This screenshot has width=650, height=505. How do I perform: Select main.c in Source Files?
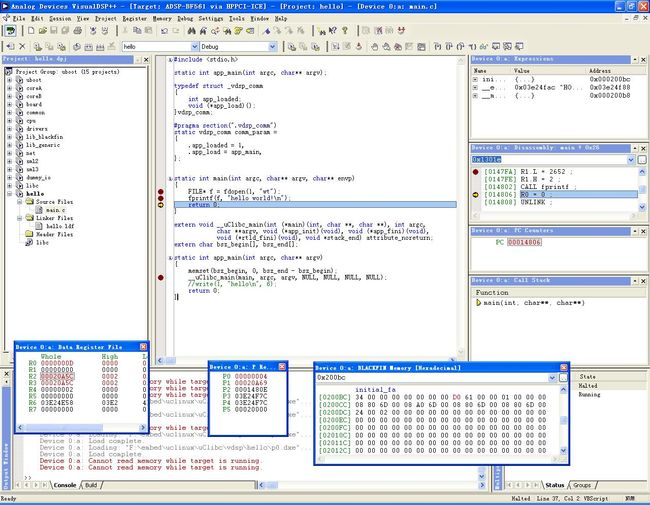(56, 210)
